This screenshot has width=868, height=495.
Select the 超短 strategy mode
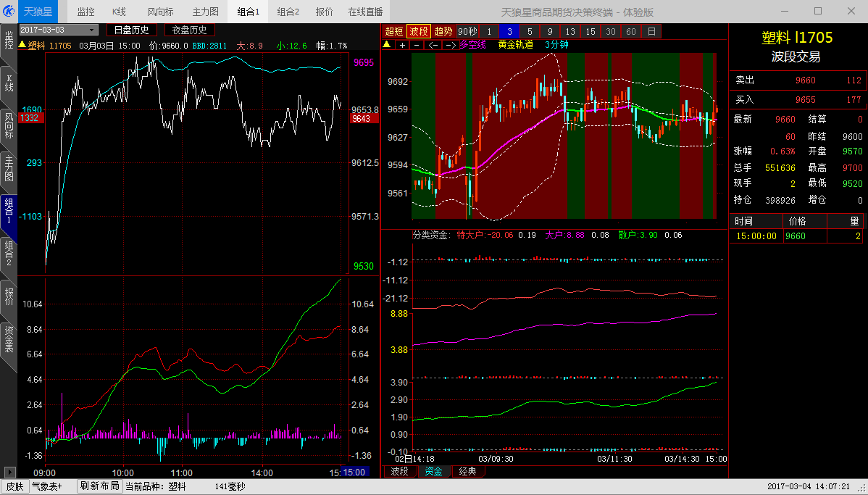(394, 32)
